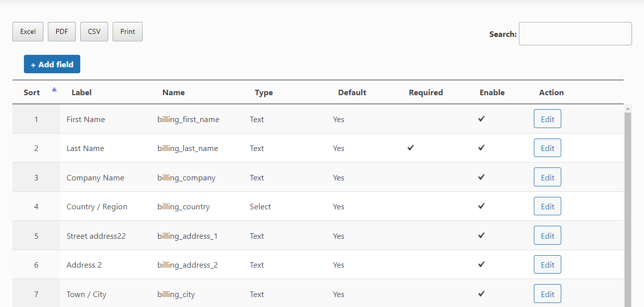Toggle the Enable checkmark for Last Name
The image size is (644, 307).
point(481,148)
